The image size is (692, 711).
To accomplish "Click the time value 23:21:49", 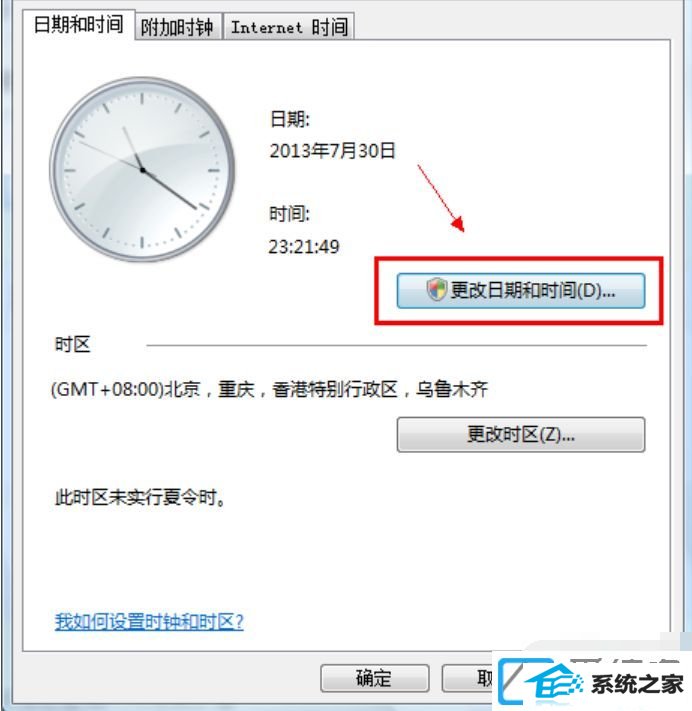I will coord(304,247).
